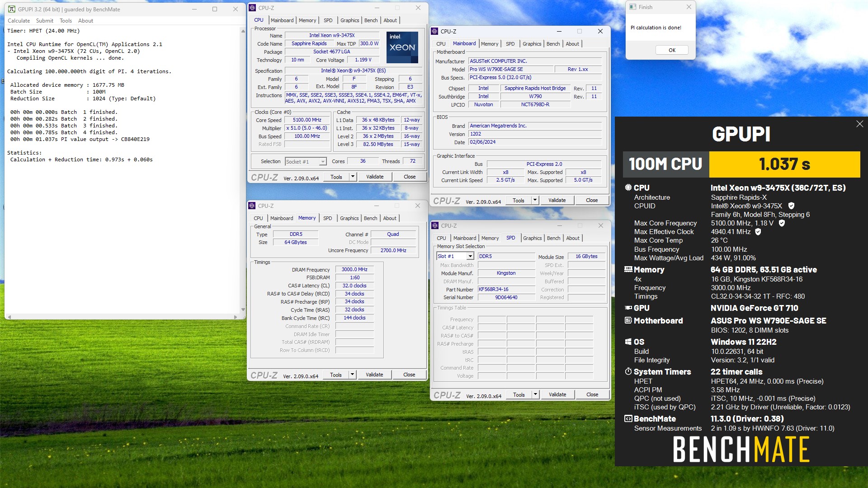
Task: Open the Tools menu in GPUPI
Action: click(66, 21)
